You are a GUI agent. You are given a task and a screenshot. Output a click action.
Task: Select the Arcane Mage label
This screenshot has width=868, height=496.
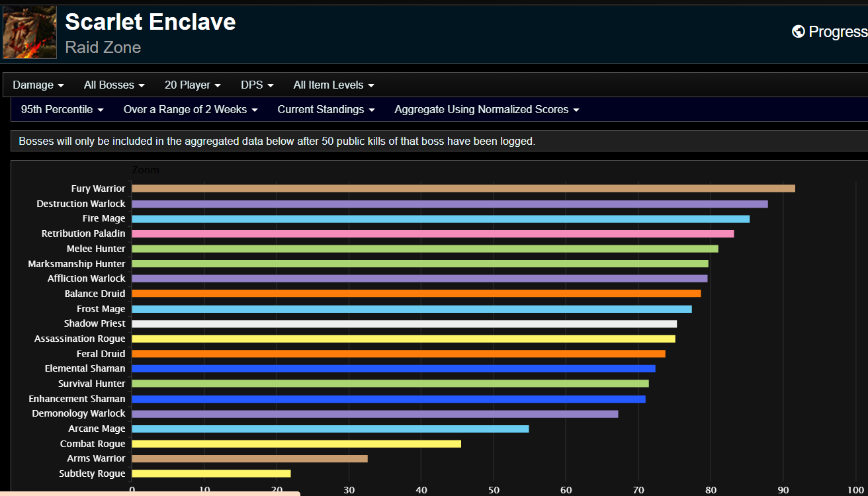point(97,429)
